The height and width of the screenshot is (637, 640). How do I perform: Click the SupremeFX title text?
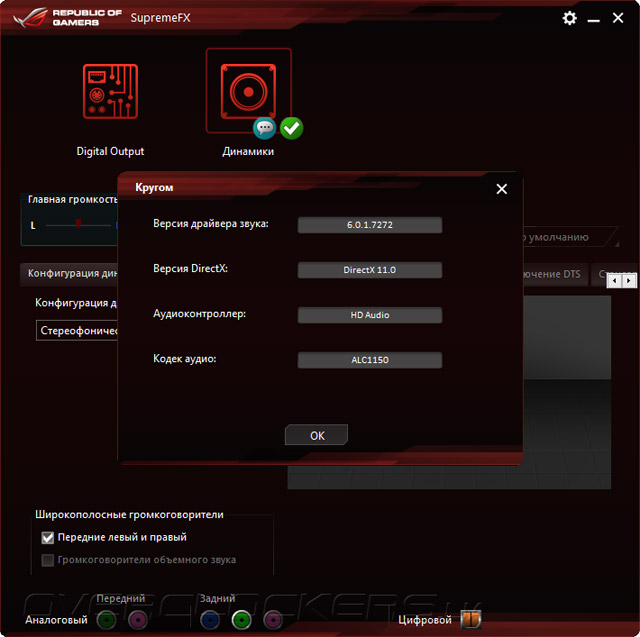click(x=160, y=18)
